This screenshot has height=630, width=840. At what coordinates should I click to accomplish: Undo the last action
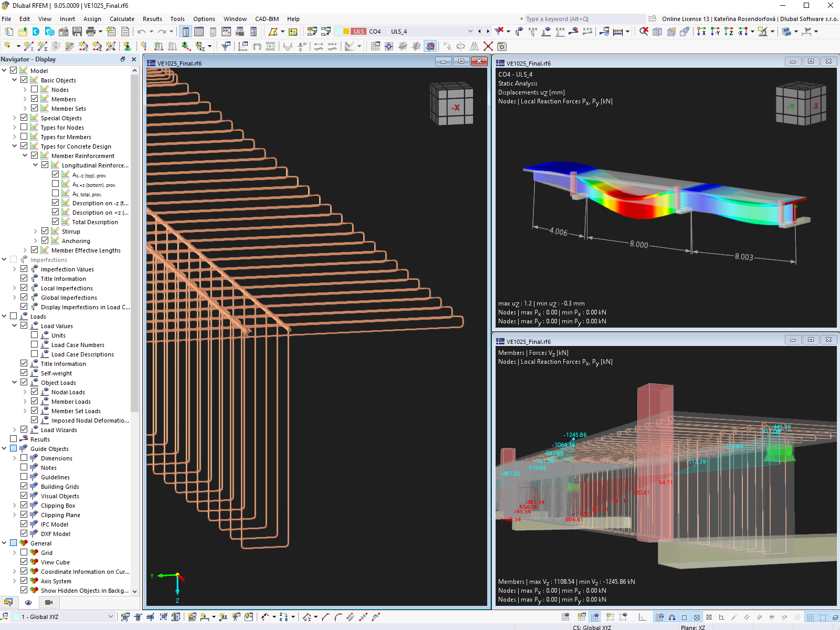tap(141, 31)
